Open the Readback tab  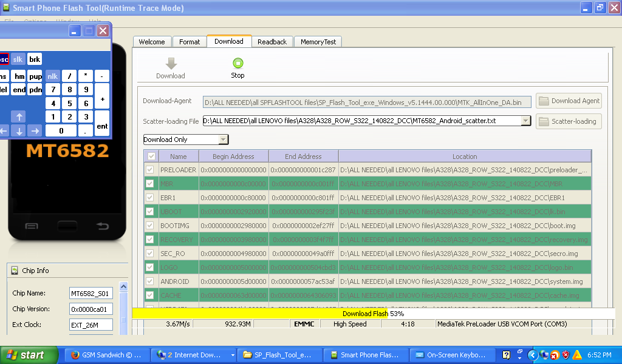tap(272, 42)
